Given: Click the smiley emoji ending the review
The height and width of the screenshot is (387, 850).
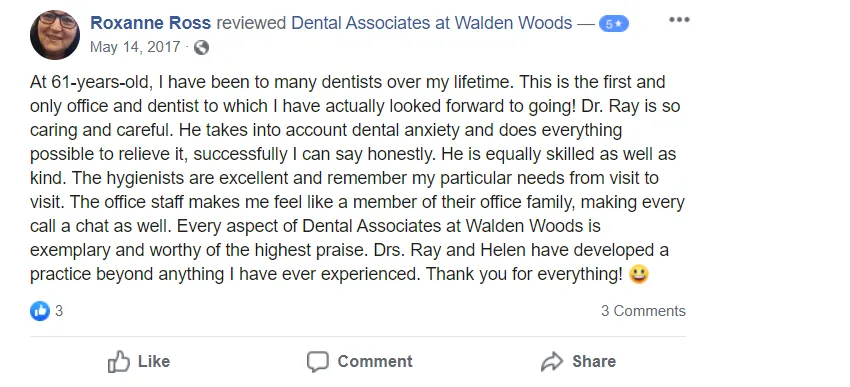Looking at the screenshot, I should [x=639, y=274].
